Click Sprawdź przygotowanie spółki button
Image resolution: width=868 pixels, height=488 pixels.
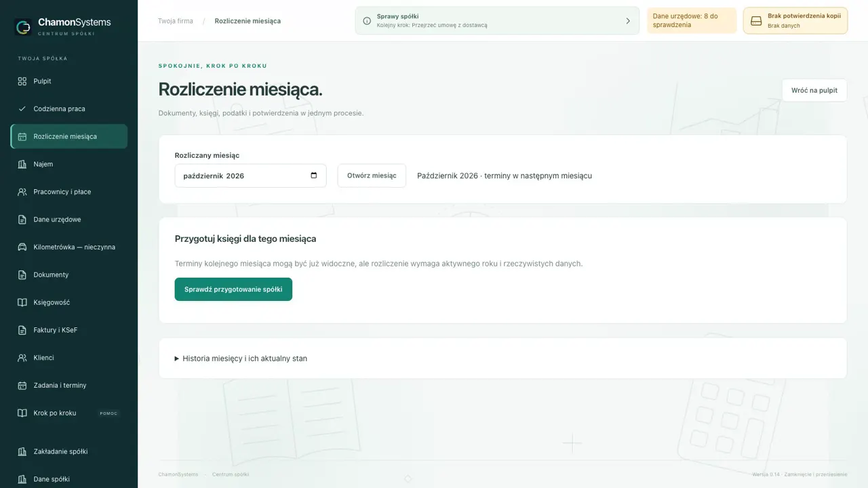[233, 289]
